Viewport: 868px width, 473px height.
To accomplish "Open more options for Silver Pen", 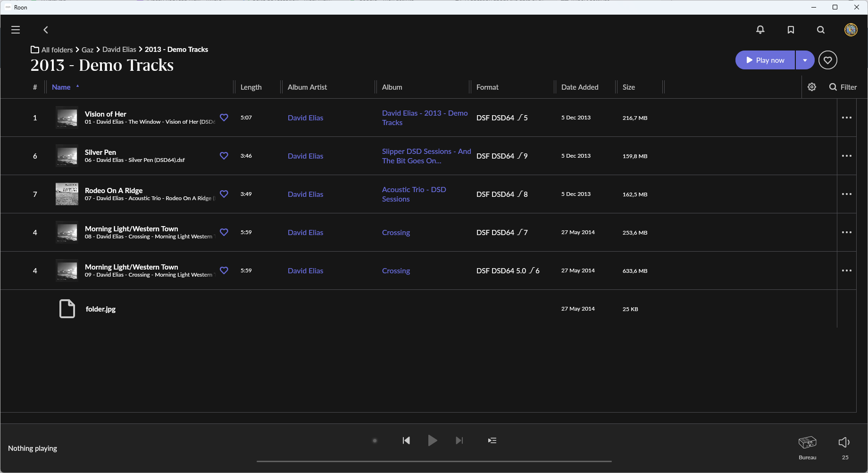I will 847,156.
